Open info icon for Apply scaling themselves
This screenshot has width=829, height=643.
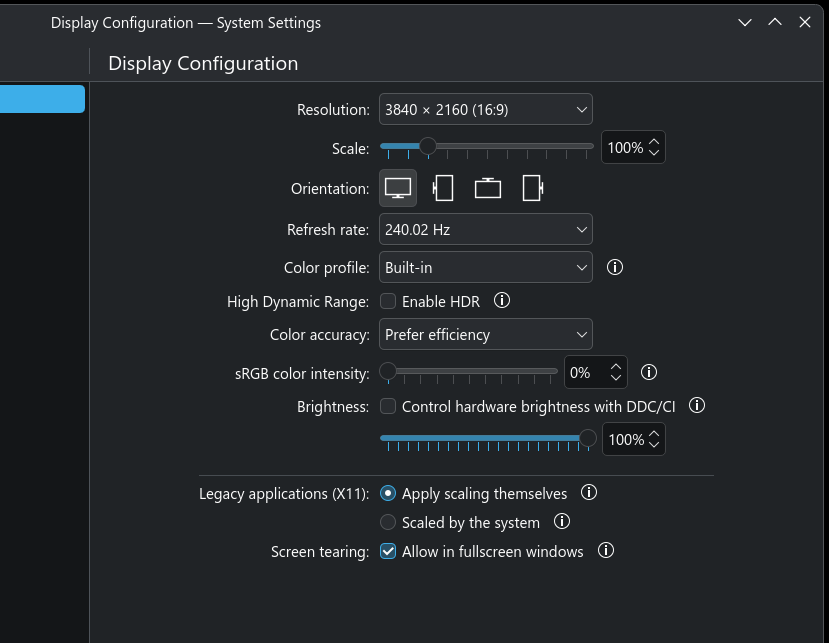tap(588, 493)
